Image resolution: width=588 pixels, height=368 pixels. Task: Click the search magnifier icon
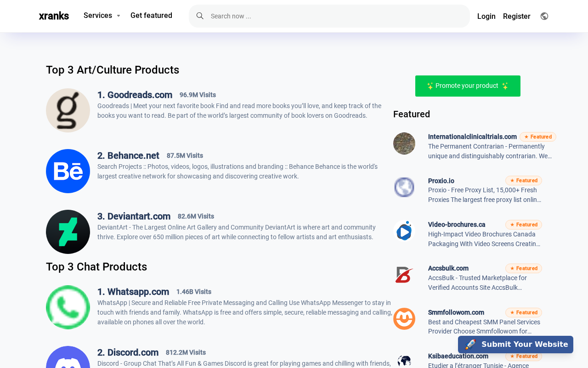200,16
